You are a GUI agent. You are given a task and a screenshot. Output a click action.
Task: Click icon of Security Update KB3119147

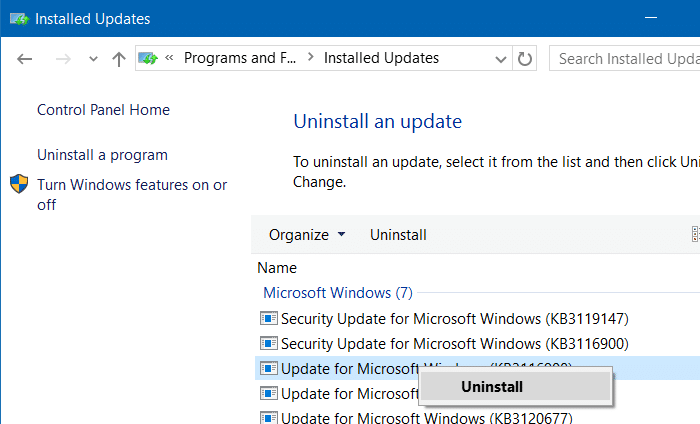pos(269,318)
